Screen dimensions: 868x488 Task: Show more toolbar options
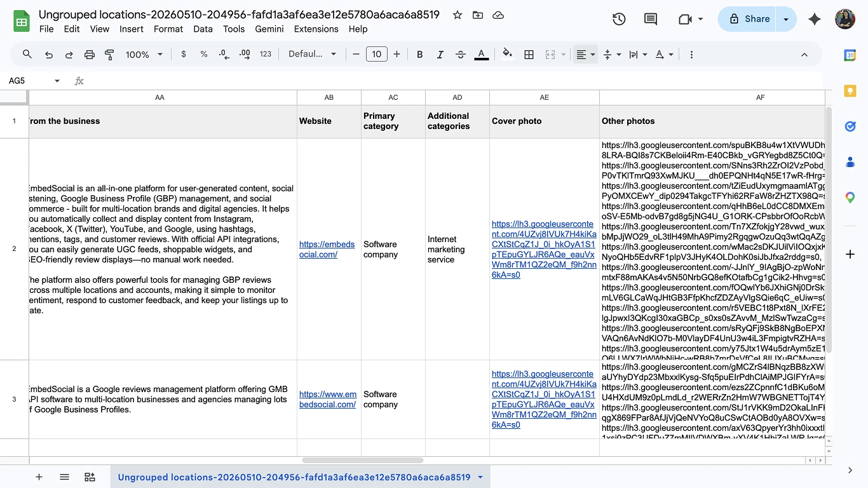pyautogui.click(x=692, y=55)
